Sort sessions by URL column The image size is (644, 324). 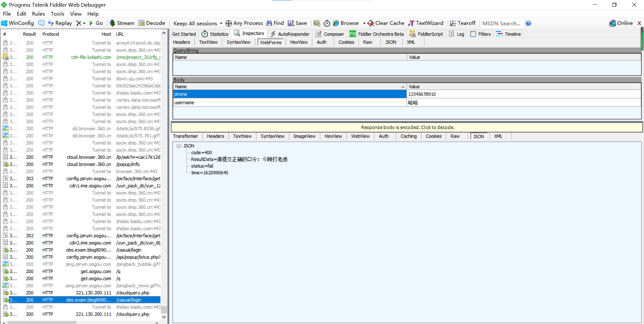point(137,34)
